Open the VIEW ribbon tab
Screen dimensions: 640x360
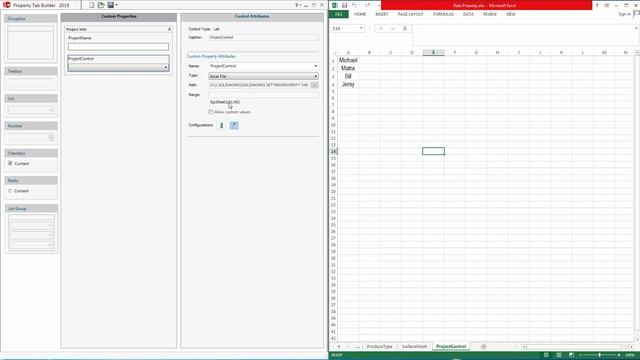tap(511, 14)
